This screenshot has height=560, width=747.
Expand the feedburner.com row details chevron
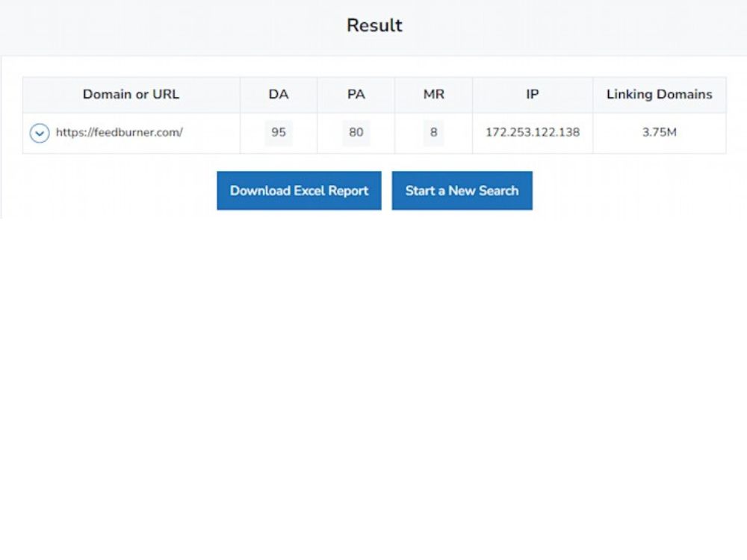pyautogui.click(x=40, y=134)
